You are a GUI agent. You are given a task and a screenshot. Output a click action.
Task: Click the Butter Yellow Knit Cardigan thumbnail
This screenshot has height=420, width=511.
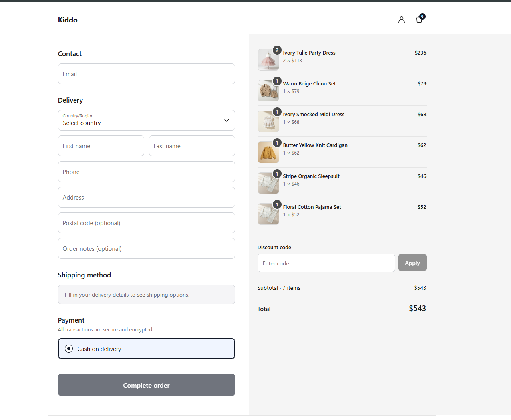[x=268, y=152]
